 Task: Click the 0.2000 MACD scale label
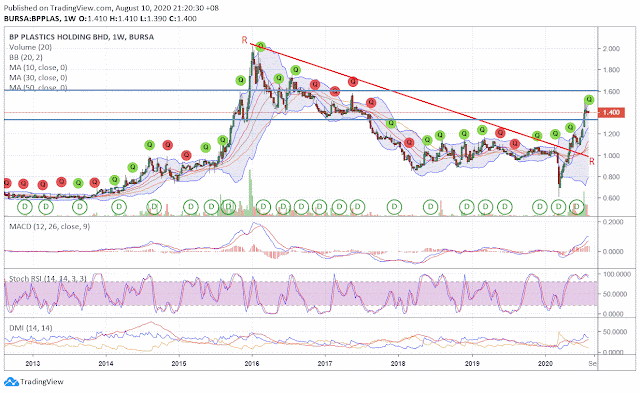coord(613,222)
